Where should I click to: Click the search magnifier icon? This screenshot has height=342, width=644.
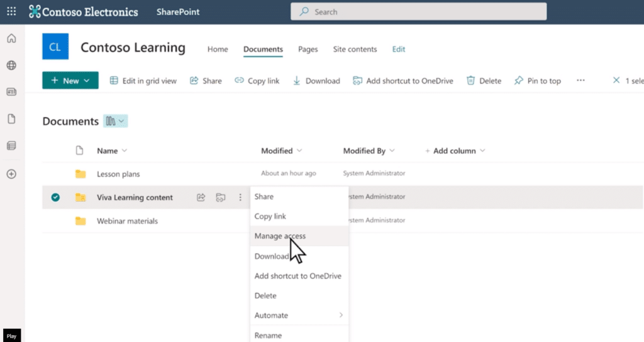click(304, 11)
